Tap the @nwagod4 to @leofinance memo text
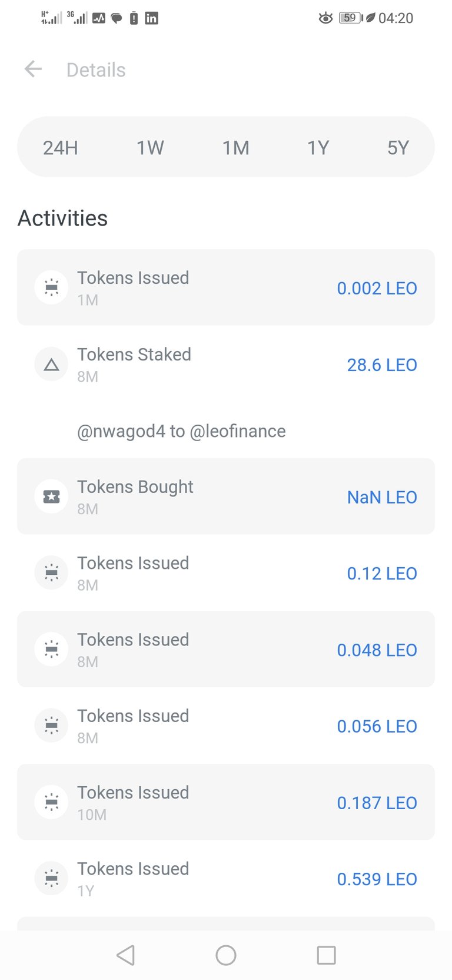The width and height of the screenshot is (452, 980). tap(181, 431)
